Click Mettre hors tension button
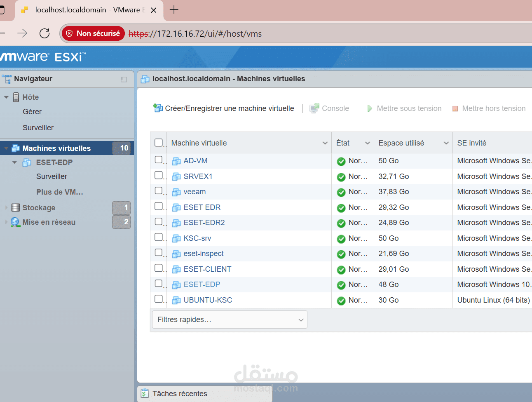532x402 pixels. pos(489,108)
